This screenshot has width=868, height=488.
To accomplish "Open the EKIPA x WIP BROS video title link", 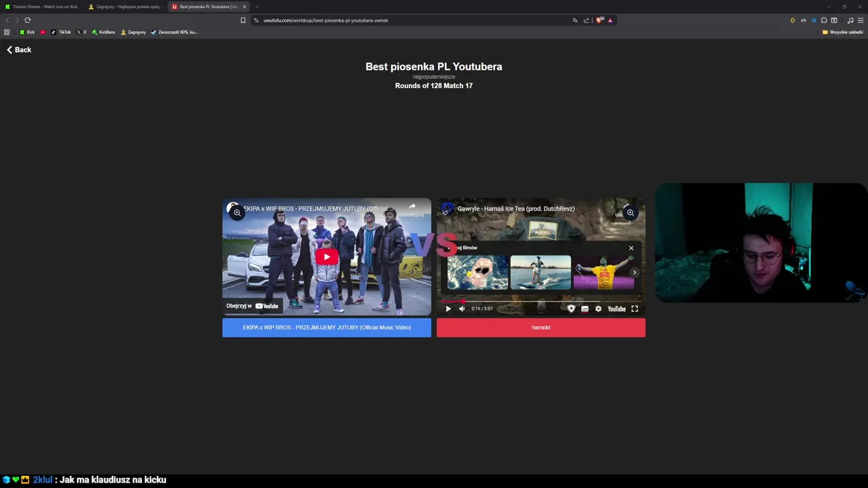I will (x=317, y=209).
